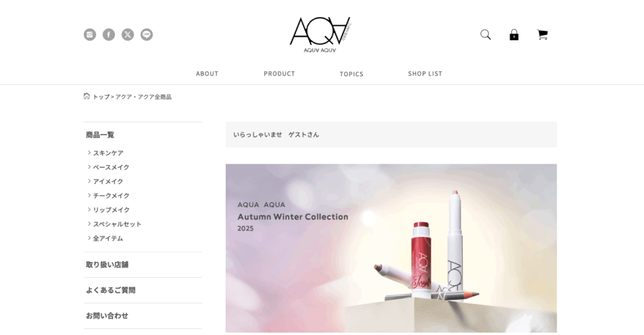Open the TOPICS menu item
Screen dimensions: 644x335
(x=352, y=74)
